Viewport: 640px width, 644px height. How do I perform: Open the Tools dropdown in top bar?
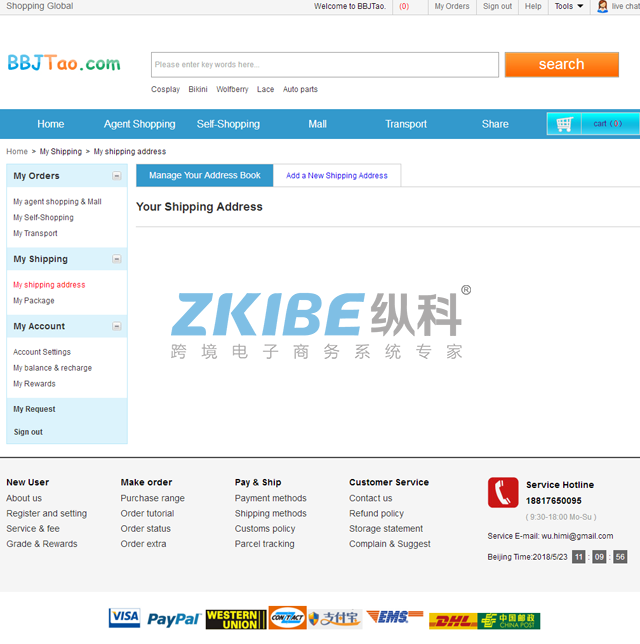tap(569, 6)
